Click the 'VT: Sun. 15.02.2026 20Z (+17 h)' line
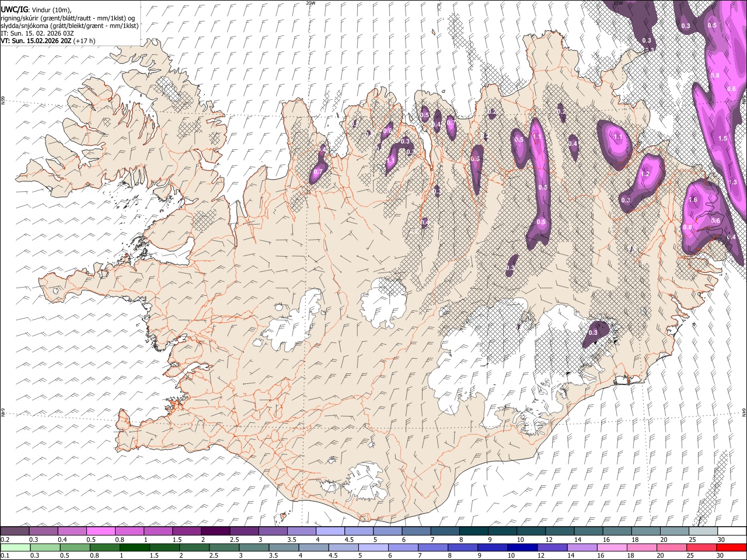The width and height of the screenshot is (747, 560). [48, 41]
